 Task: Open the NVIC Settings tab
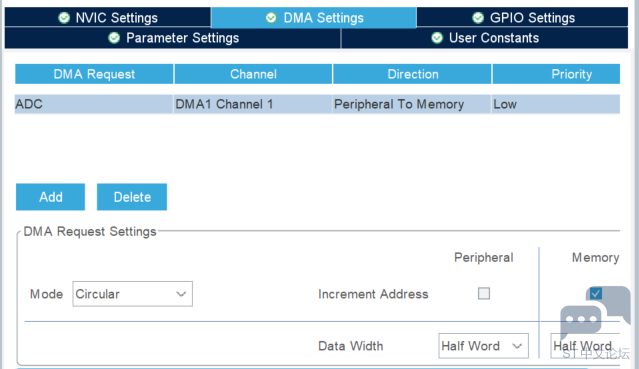(108, 18)
